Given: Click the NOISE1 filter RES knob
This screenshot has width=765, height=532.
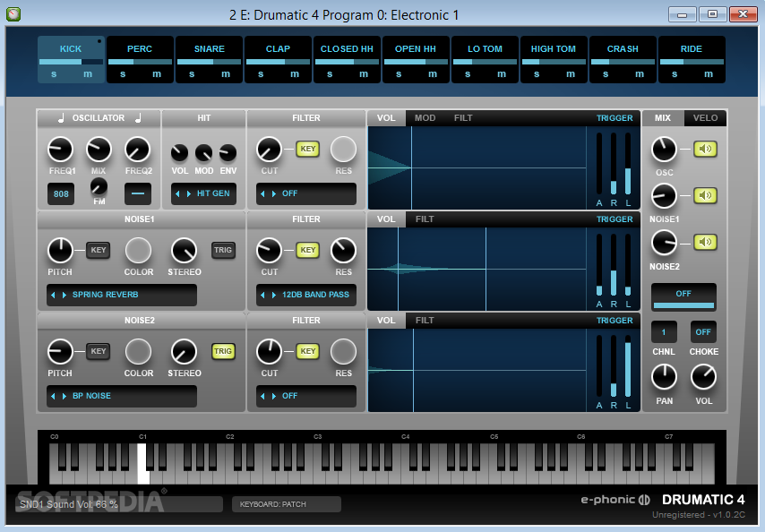Looking at the screenshot, I should pos(343,251).
